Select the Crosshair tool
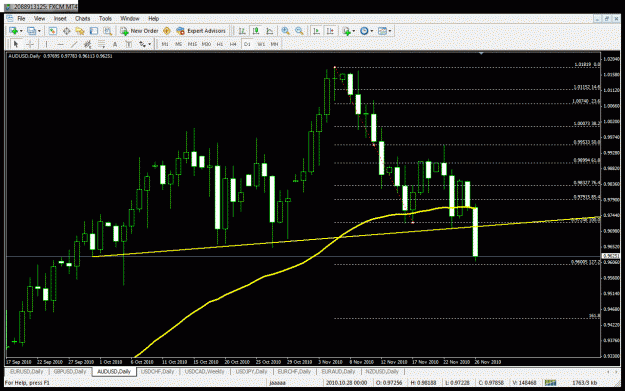625x391 pixels. (x=30, y=44)
